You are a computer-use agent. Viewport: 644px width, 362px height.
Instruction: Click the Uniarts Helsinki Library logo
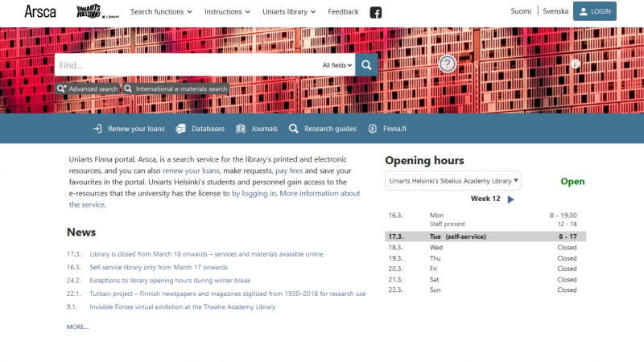(97, 11)
